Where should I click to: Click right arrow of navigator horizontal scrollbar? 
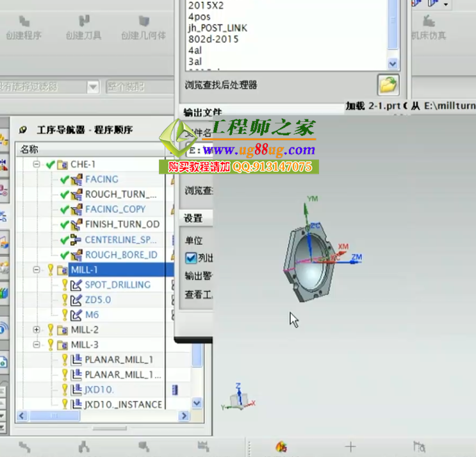point(182,417)
